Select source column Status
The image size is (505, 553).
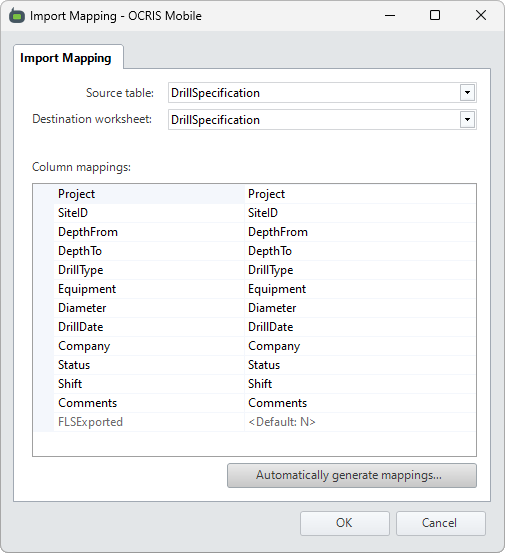click(149, 365)
